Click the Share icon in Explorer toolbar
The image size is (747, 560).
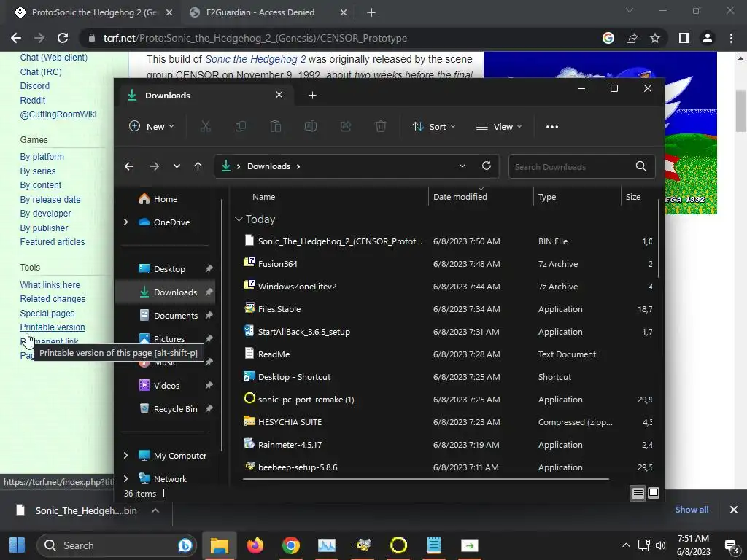(346, 126)
